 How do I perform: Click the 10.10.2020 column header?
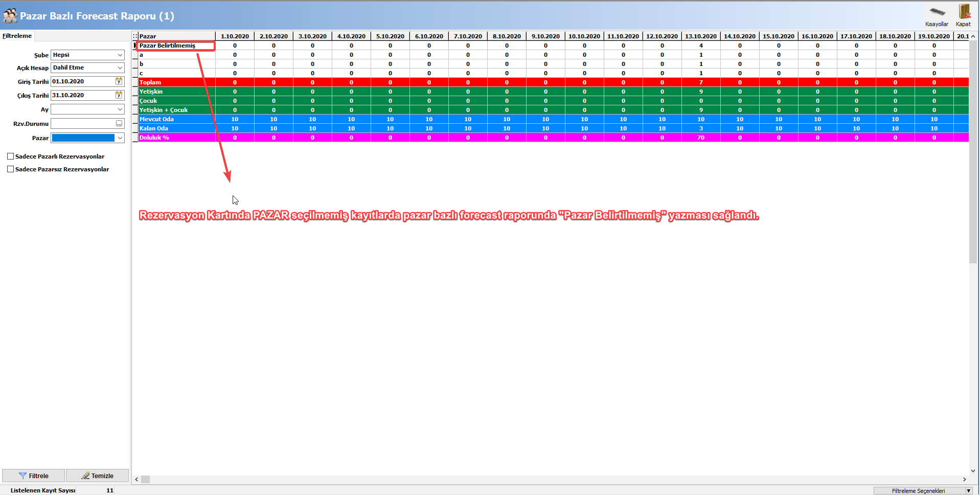tap(584, 36)
